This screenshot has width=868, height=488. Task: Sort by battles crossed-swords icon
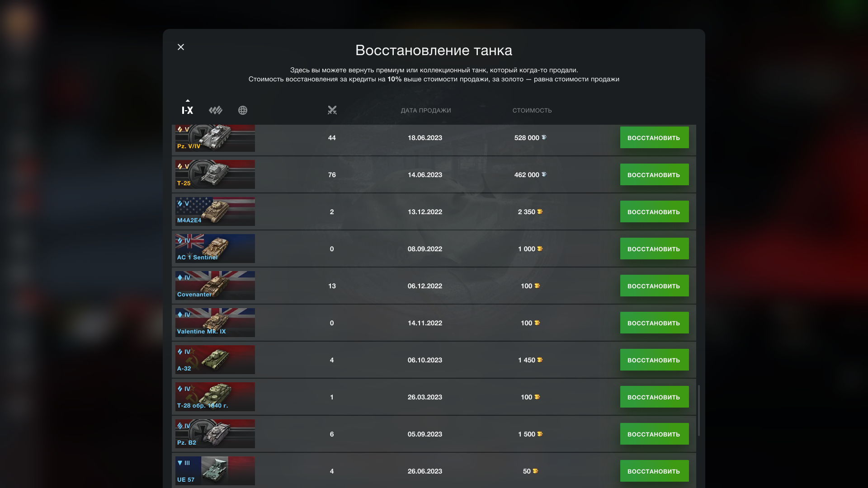tap(332, 110)
